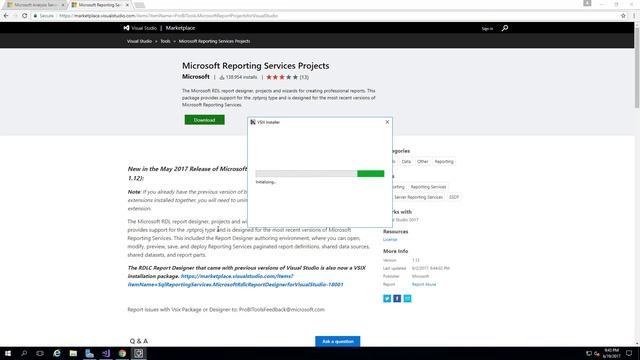
Task: Select the Reporting Services tag
Action: pos(428,187)
